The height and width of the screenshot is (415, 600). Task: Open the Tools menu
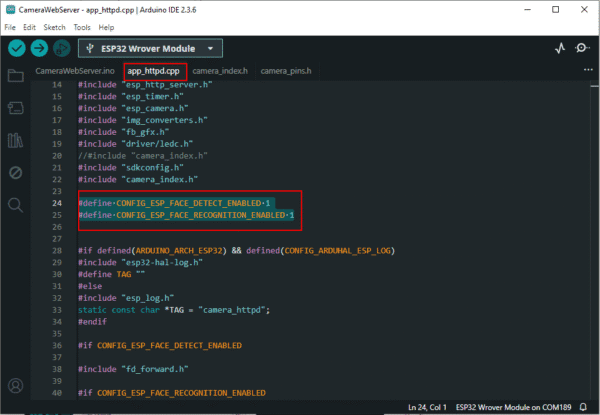[82, 27]
